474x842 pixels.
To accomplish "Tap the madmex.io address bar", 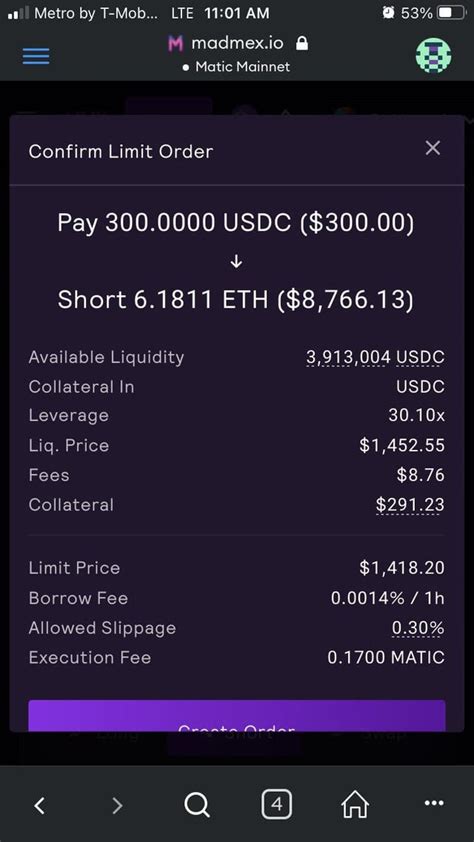I will (x=237, y=43).
